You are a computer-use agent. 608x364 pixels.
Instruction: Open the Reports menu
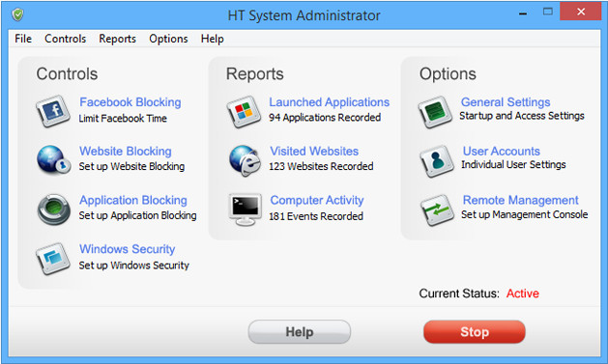tap(118, 39)
